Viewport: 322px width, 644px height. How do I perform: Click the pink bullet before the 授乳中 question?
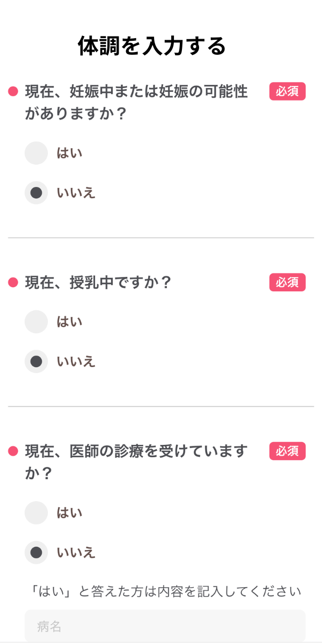(13, 283)
